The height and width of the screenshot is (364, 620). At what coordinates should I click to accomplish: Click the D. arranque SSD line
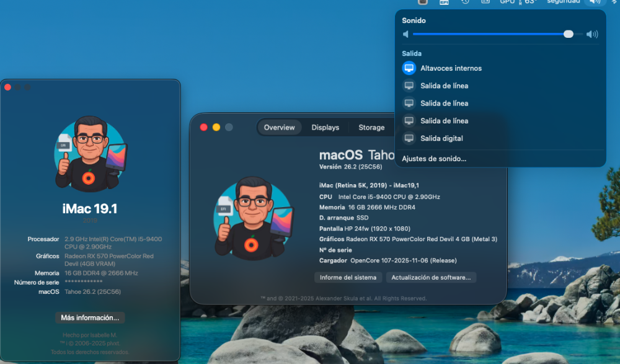click(x=343, y=218)
